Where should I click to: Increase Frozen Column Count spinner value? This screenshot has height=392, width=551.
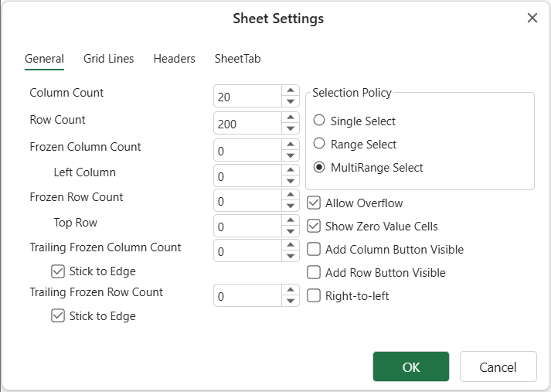click(291, 145)
